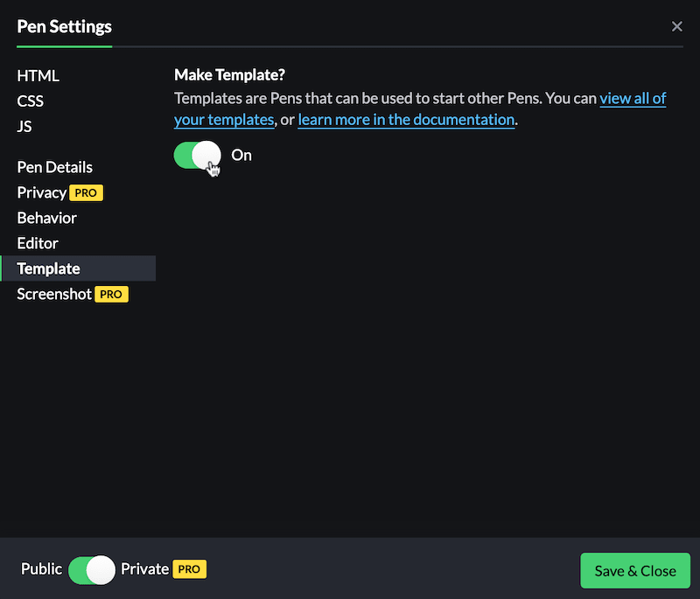
Task: Toggle off the Make Template switch
Action: 197,155
